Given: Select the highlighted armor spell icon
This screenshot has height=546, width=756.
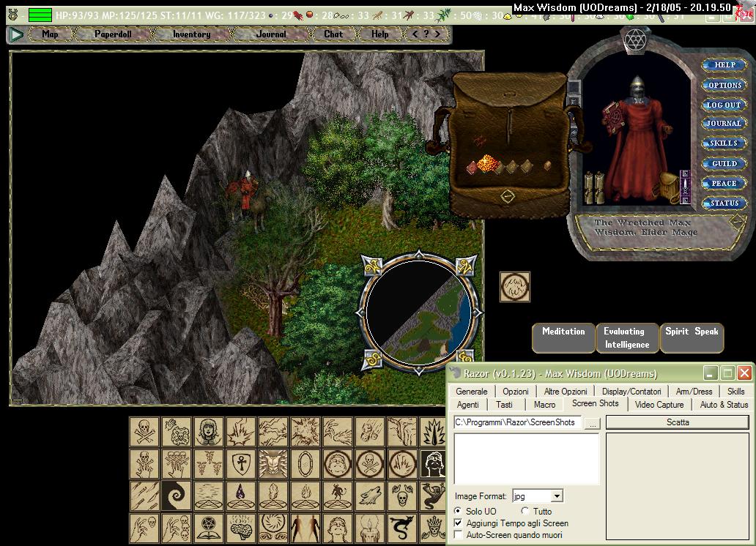Looking at the screenshot, I should tap(273, 463).
